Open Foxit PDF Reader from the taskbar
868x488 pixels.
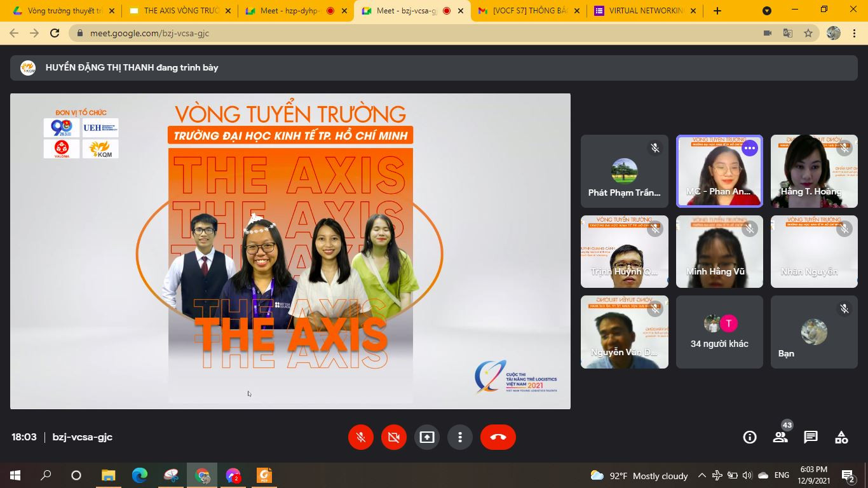(x=264, y=475)
